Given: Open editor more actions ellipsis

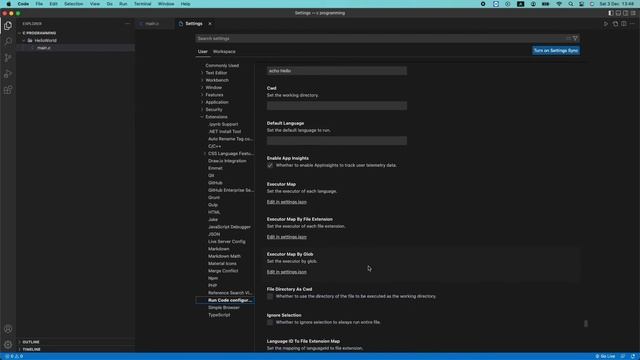Looking at the screenshot, I should click(632, 24).
